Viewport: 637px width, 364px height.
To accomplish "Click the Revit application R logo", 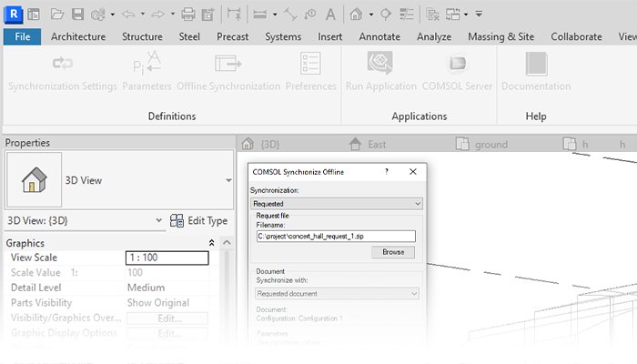I will click(14, 14).
